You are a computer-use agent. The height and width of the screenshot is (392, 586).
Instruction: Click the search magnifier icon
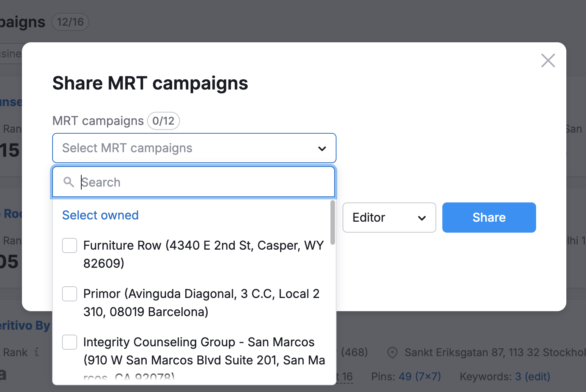[69, 182]
